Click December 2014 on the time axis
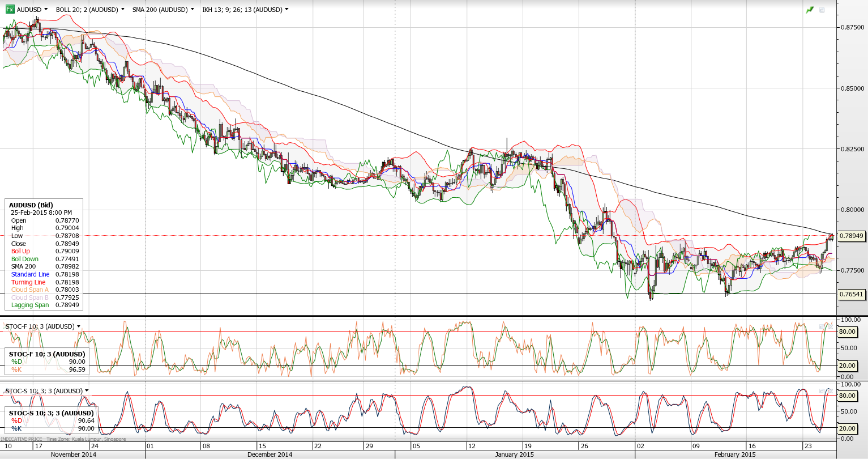The height and width of the screenshot is (459, 868). [270, 454]
